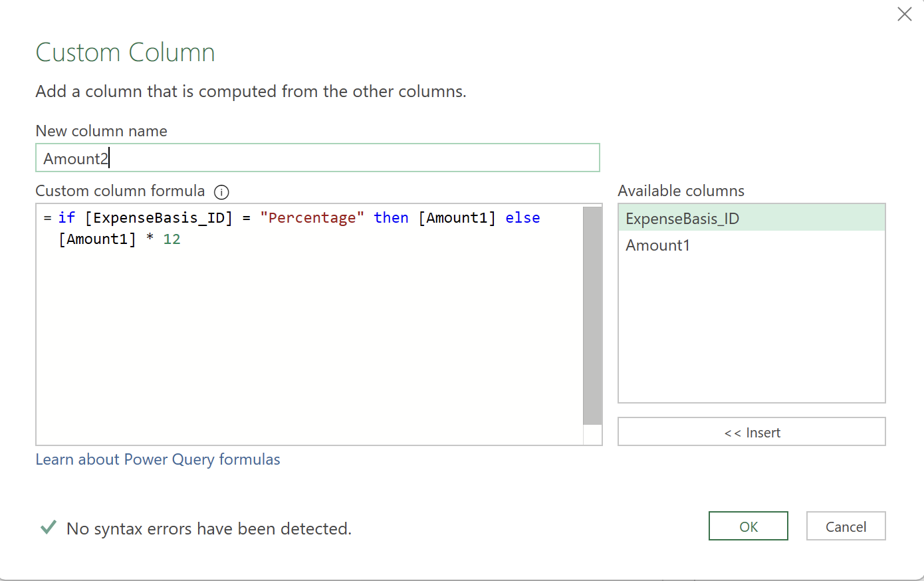
Task: Confirm the custom column with OK
Action: (x=749, y=526)
